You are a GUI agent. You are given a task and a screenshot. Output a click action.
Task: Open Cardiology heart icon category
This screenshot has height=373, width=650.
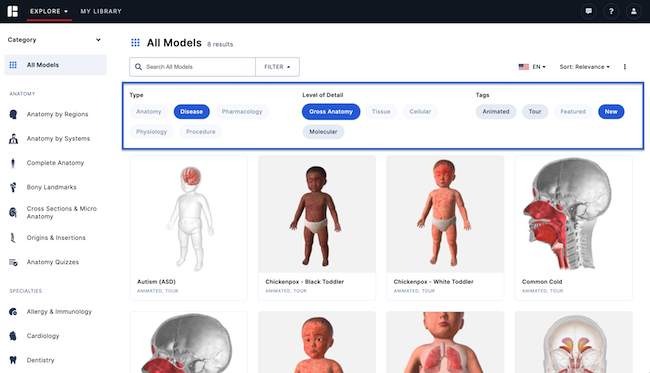point(13,336)
